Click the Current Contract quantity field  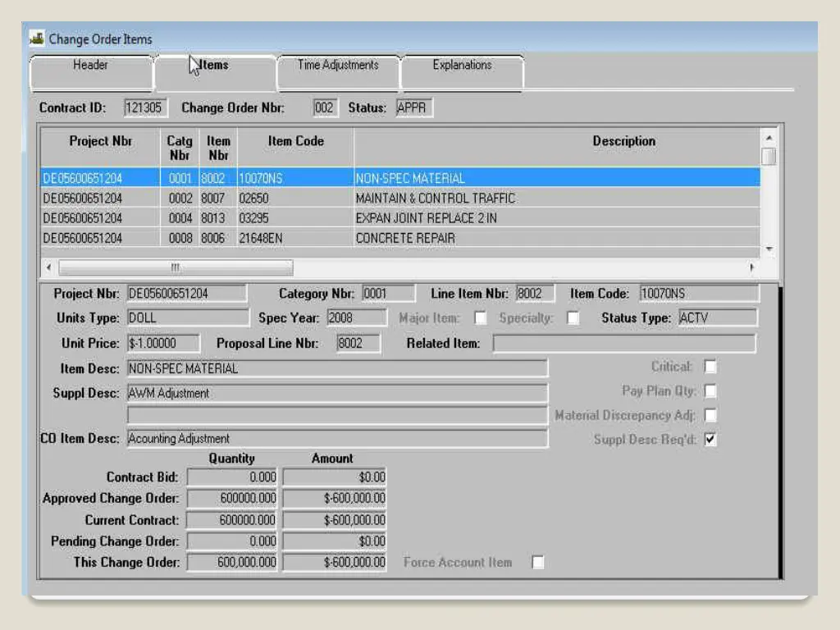point(232,520)
